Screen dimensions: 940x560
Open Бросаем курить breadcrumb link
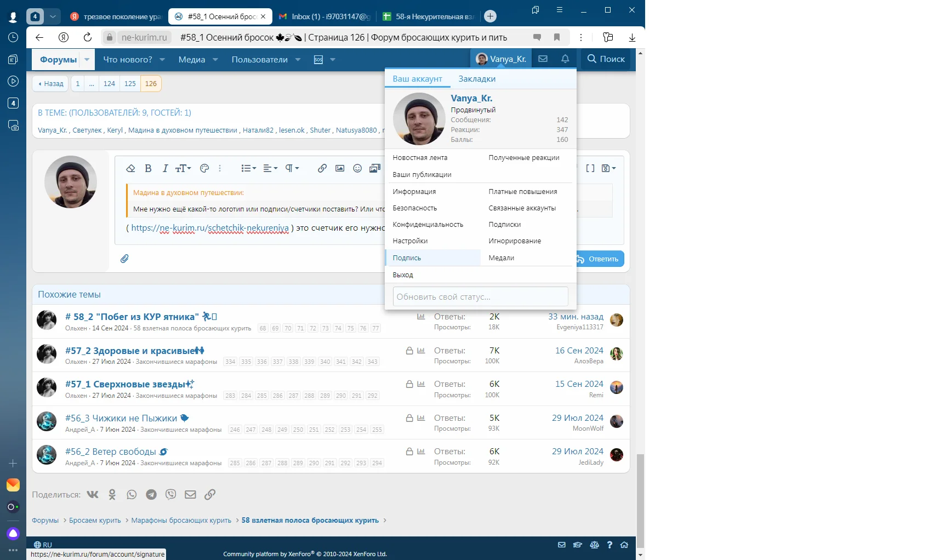pos(95,521)
